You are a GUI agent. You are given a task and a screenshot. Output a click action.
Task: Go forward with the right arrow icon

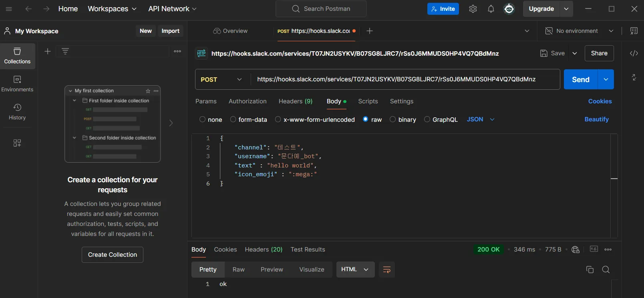click(46, 9)
